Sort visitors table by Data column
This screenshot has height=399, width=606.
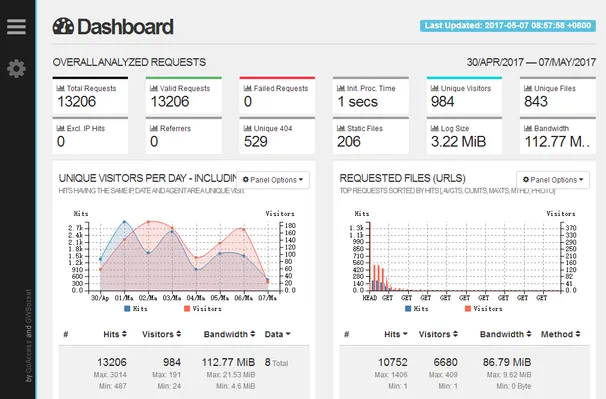(x=277, y=334)
